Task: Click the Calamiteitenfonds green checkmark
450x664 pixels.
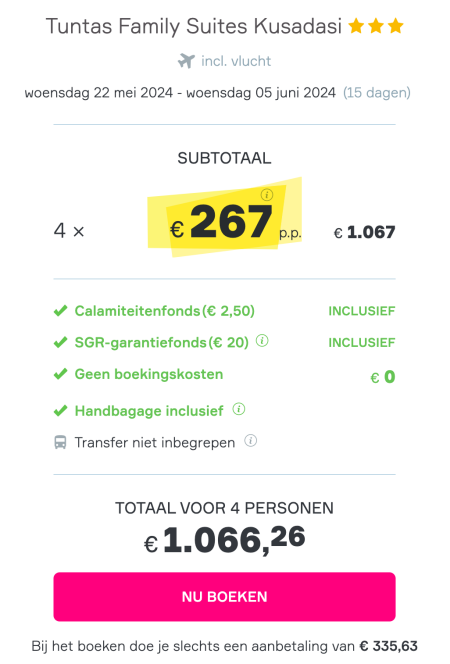Action: coord(61,311)
